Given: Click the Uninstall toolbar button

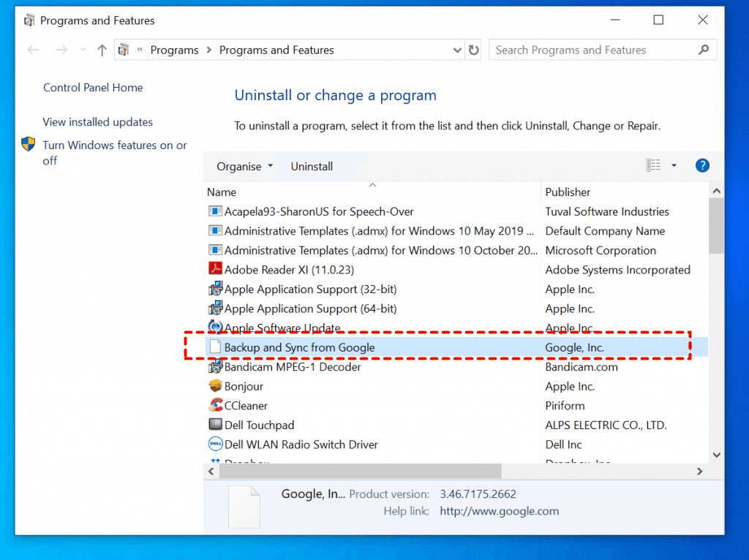Looking at the screenshot, I should (312, 167).
